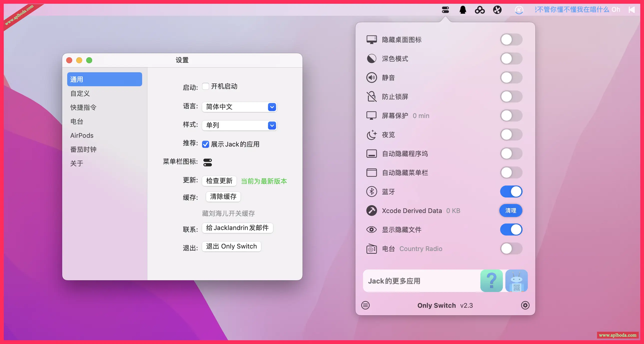644x344 pixels.
Task: Disable the 显示隐藏文件 switch
Action: (x=511, y=230)
